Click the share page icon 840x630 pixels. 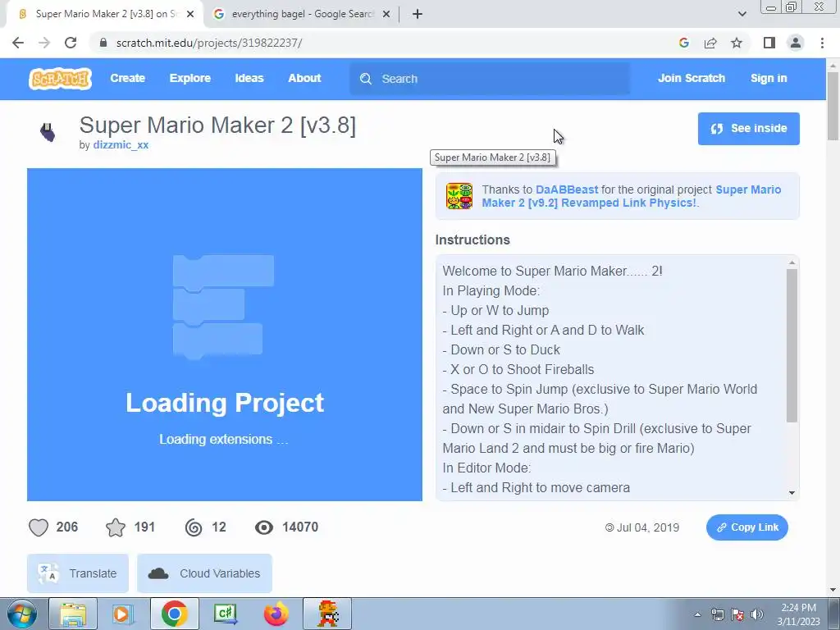[710, 43]
